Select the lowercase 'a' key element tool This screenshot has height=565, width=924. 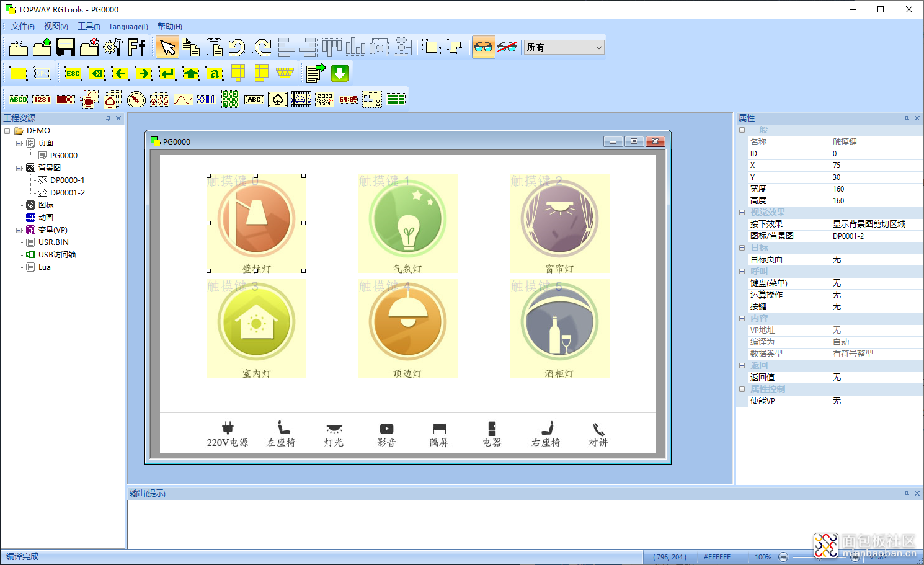(215, 73)
